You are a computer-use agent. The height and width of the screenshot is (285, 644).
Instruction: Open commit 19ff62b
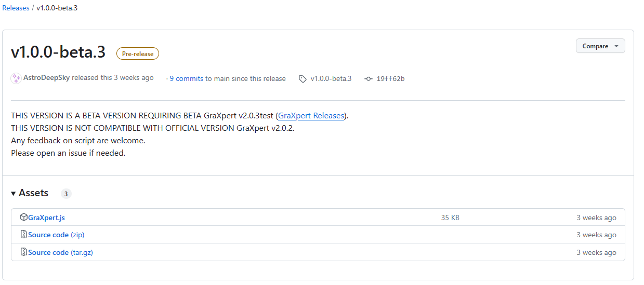click(x=390, y=79)
